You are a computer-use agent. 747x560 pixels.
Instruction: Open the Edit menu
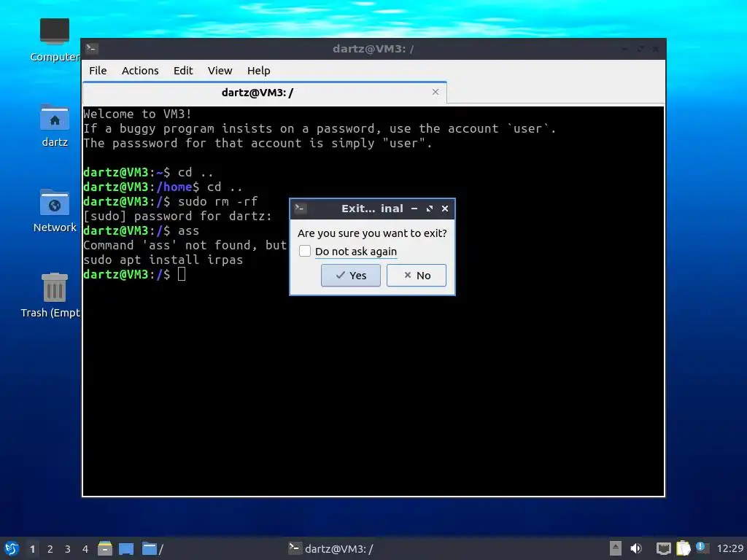(x=183, y=71)
